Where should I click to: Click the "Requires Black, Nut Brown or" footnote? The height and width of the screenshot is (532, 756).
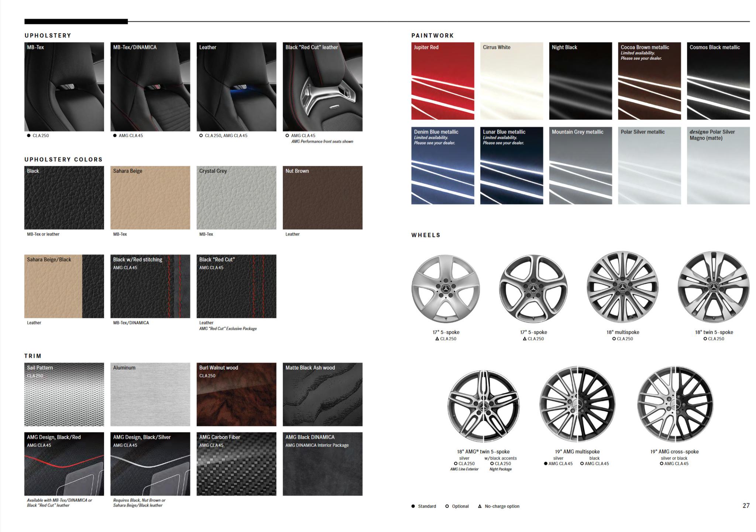140,500
